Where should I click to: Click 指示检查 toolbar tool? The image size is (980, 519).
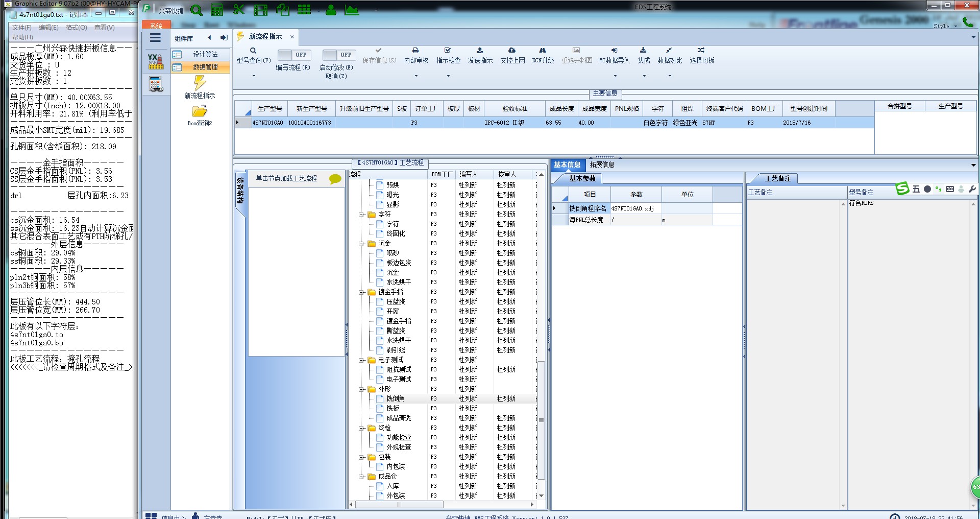point(448,56)
